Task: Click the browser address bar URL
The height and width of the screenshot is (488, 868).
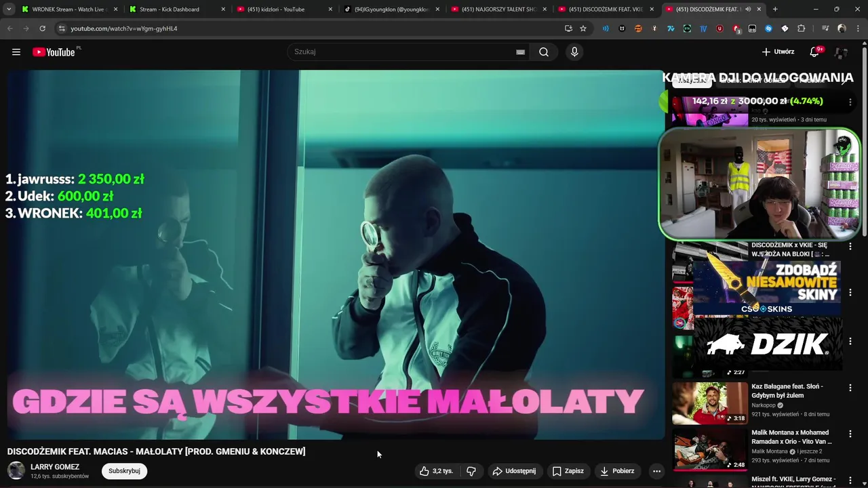Action: tap(124, 28)
